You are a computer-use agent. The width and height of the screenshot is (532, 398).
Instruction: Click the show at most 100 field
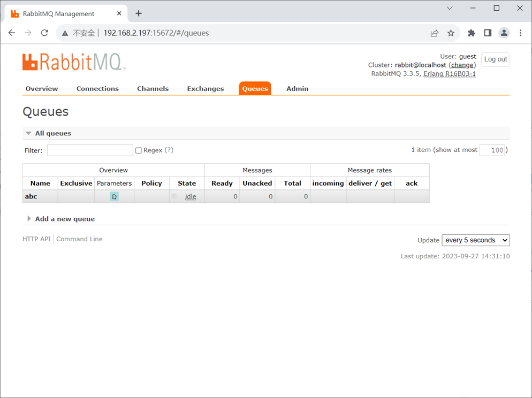pyautogui.click(x=492, y=150)
